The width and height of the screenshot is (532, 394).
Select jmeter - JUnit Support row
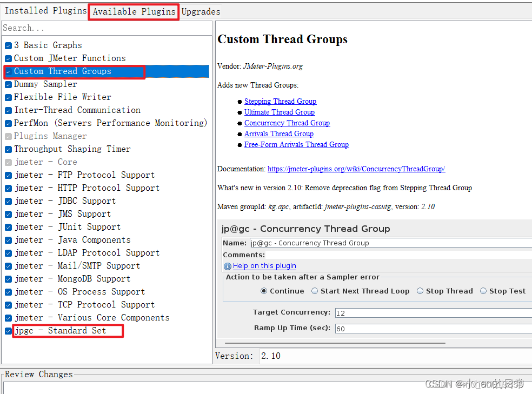tap(107, 227)
